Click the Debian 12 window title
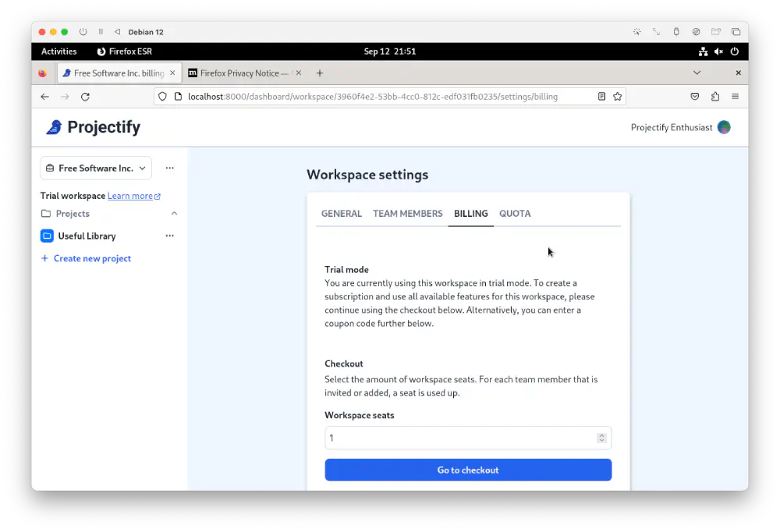The image size is (780, 532). [x=146, y=32]
